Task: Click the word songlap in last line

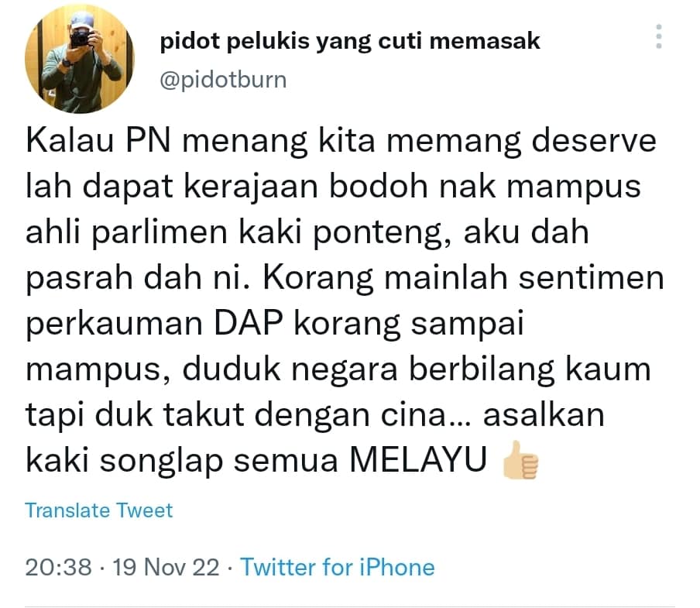Action: point(161,462)
